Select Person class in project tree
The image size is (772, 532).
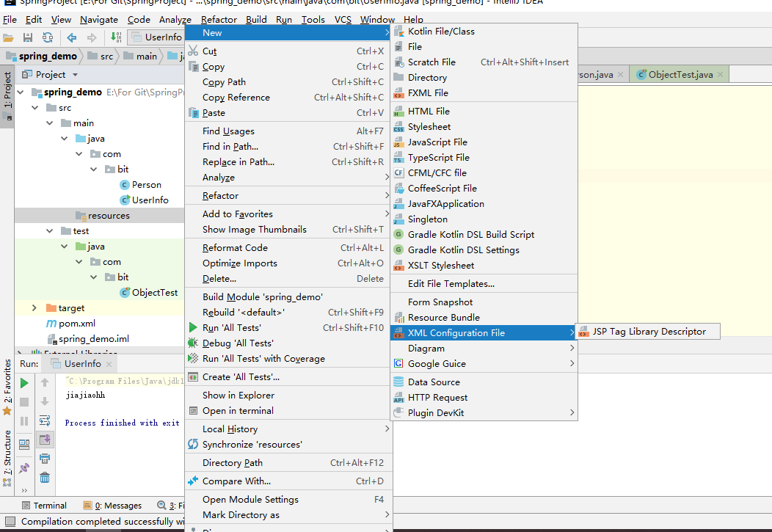(x=141, y=185)
